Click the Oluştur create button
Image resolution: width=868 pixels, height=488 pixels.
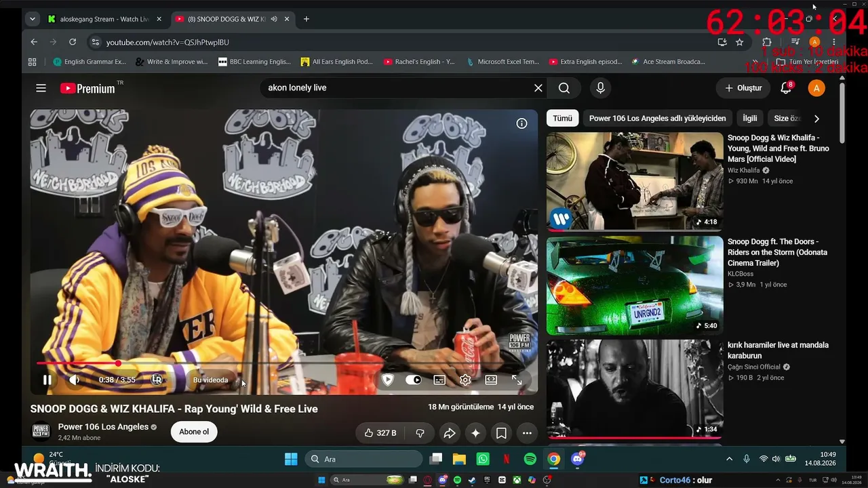pyautogui.click(x=743, y=88)
